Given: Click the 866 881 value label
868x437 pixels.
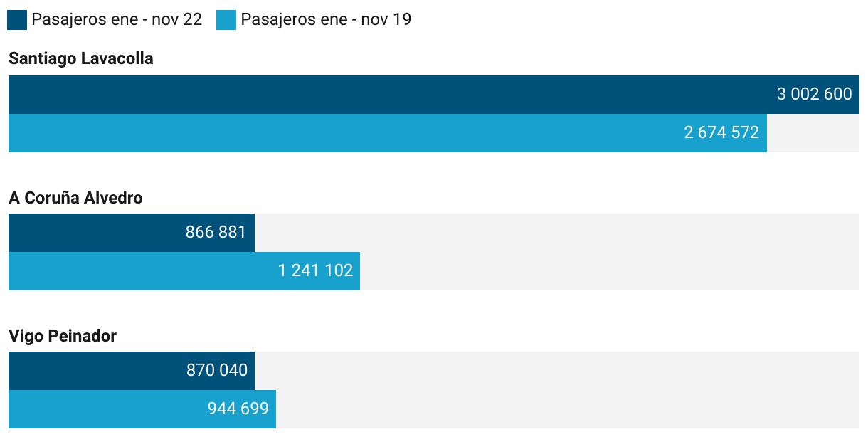Looking at the screenshot, I should 216,233.
